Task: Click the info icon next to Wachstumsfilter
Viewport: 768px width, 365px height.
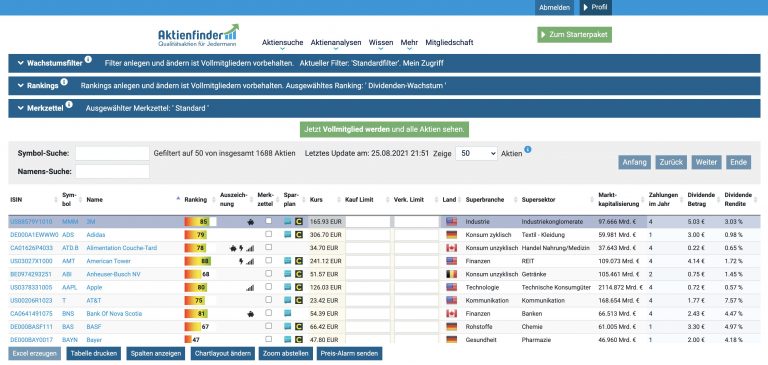Action: click(88, 59)
